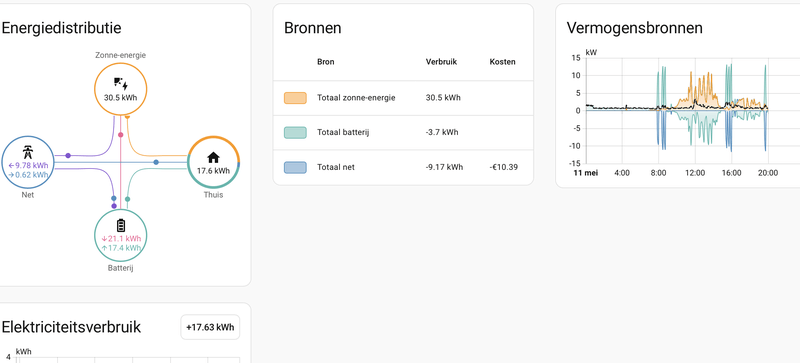Click the Thuis label below the home circle

click(x=213, y=195)
